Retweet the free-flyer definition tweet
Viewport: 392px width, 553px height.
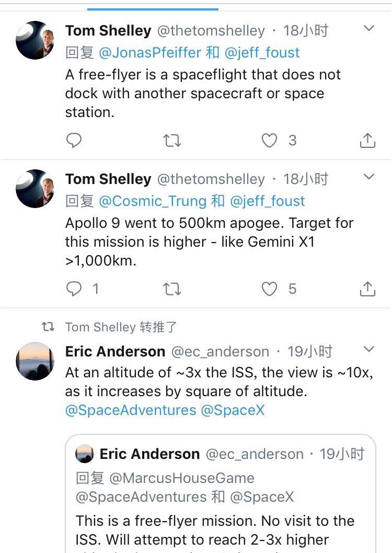click(x=172, y=140)
